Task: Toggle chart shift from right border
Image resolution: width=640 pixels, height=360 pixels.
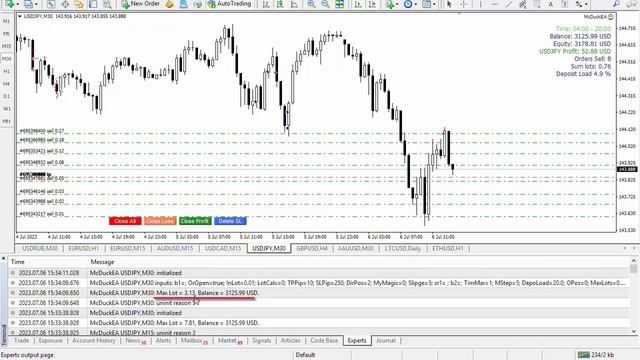Action: click(372, 4)
